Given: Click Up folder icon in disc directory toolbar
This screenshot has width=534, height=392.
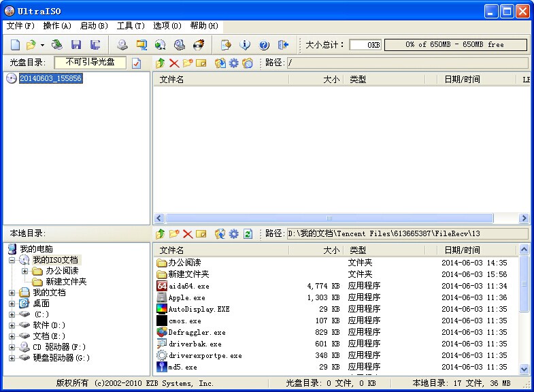Looking at the screenshot, I should click(x=160, y=63).
